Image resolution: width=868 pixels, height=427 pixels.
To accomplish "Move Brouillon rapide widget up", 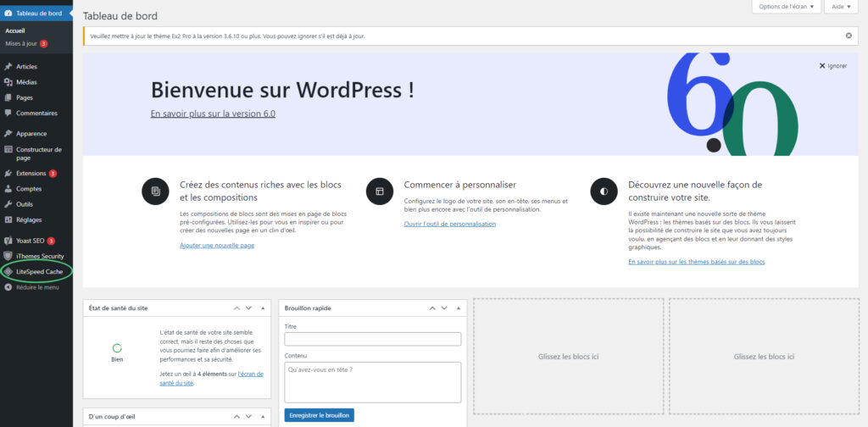I will (x=432, y=308).
